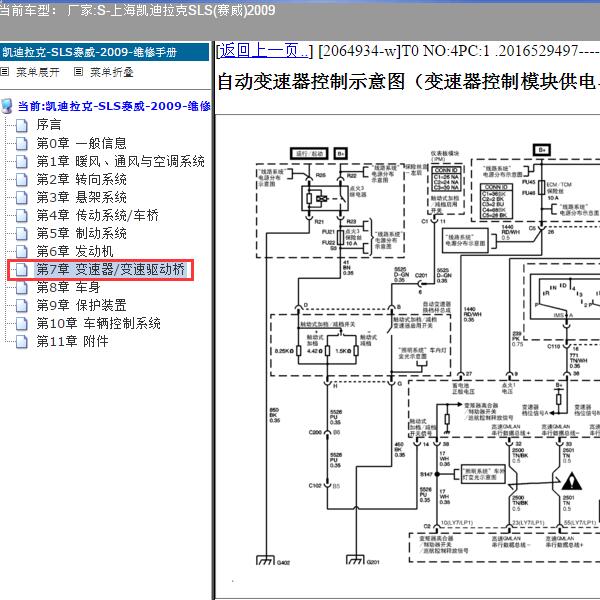This screenshot has height=600, width=600.
Task: Open the 序言 entry
Action: pyautogui.click(x=49, y=124)
